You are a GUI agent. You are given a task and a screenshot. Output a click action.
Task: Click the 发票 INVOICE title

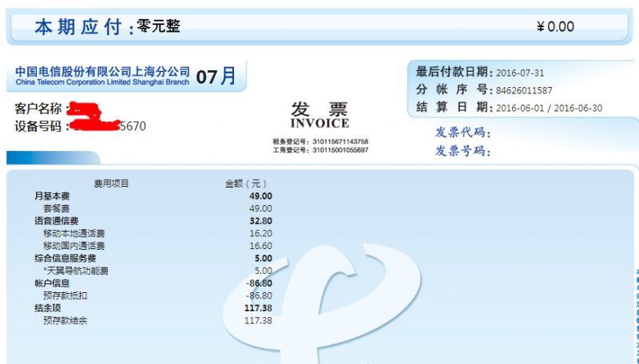[x=319, y=115]
